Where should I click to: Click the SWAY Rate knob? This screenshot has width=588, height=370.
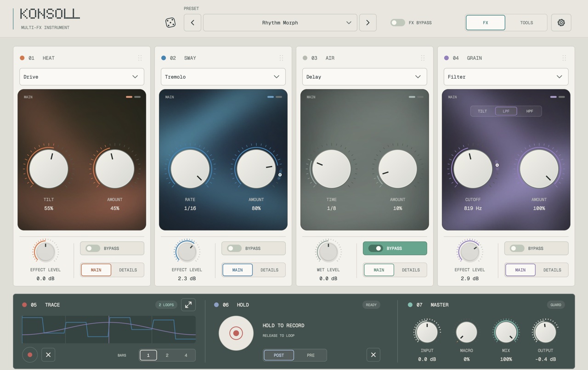pyautogui.click(x=190, y=169)
